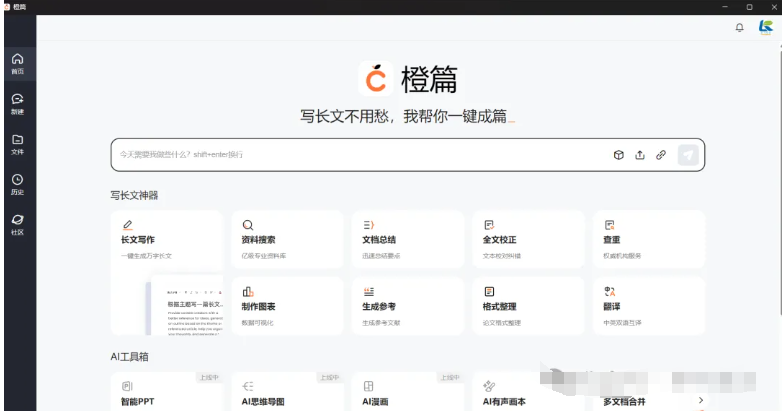Click the cube icon in the input box
The height and width of the screenshot is (411, 783).
coord(619,155)
